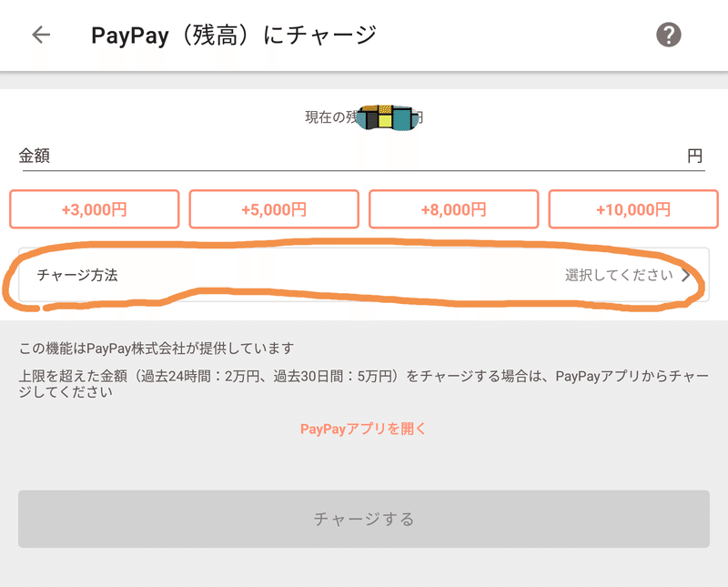Viewport: 728px width, 587px height.
Task: Select the +3,000円 quick amount
Action: coord(94,209)
